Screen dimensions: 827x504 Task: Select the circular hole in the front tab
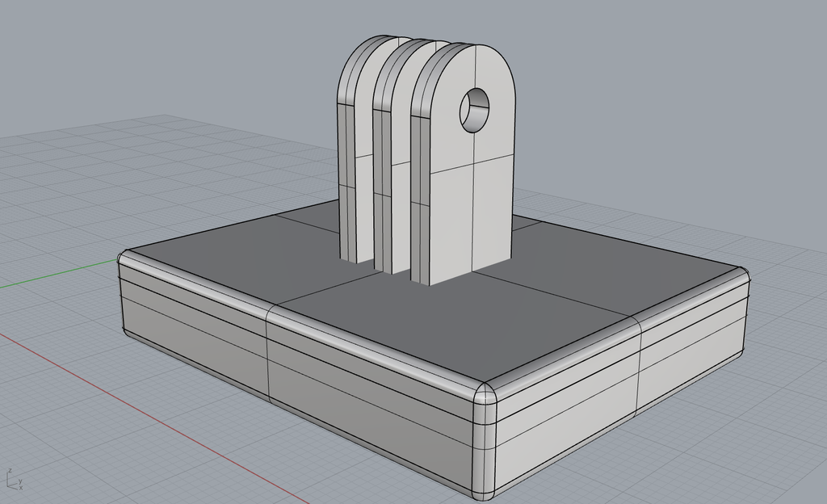[x=475, y=110]
